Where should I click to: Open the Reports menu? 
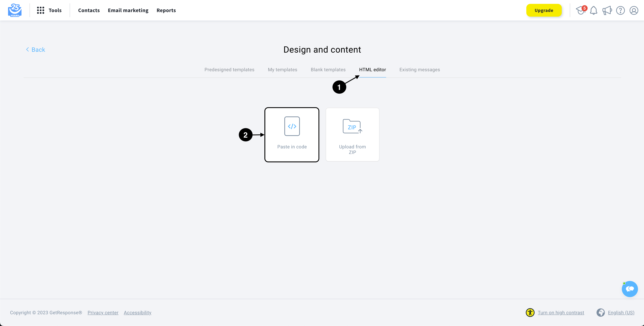pos(166,10)
